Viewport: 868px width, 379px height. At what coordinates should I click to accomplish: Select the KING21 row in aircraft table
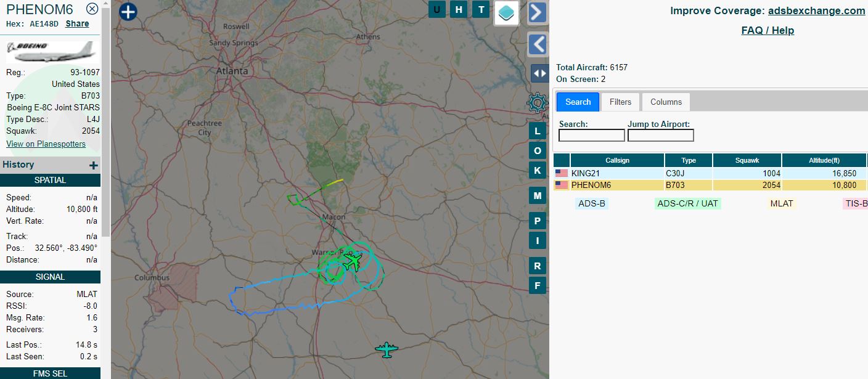click(x=710, y=174)
